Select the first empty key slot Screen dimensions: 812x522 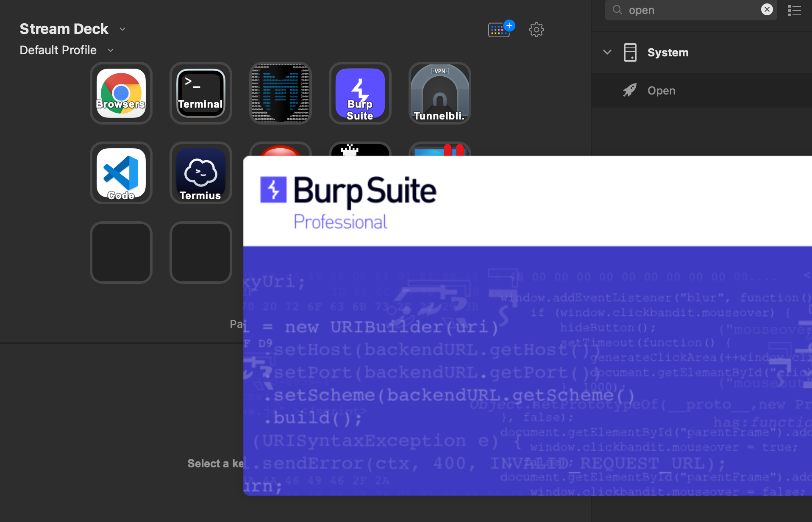121,253
